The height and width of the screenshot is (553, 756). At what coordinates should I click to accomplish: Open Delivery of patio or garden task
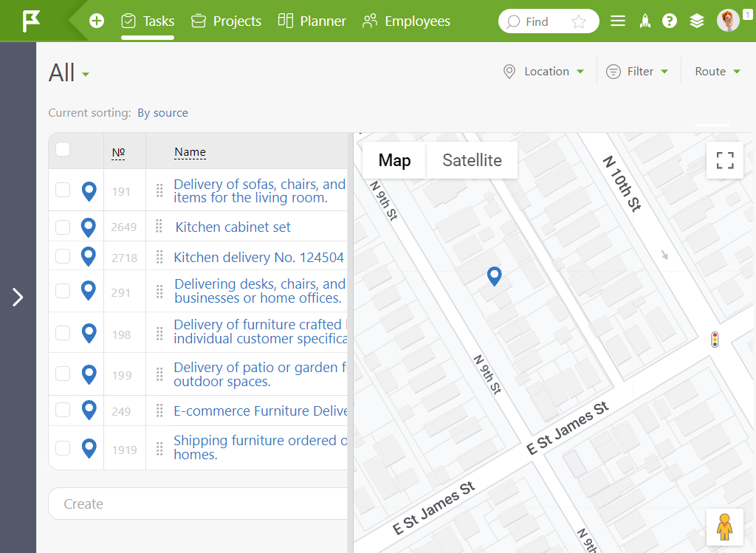pyautogui.click(x=261, y=374)
